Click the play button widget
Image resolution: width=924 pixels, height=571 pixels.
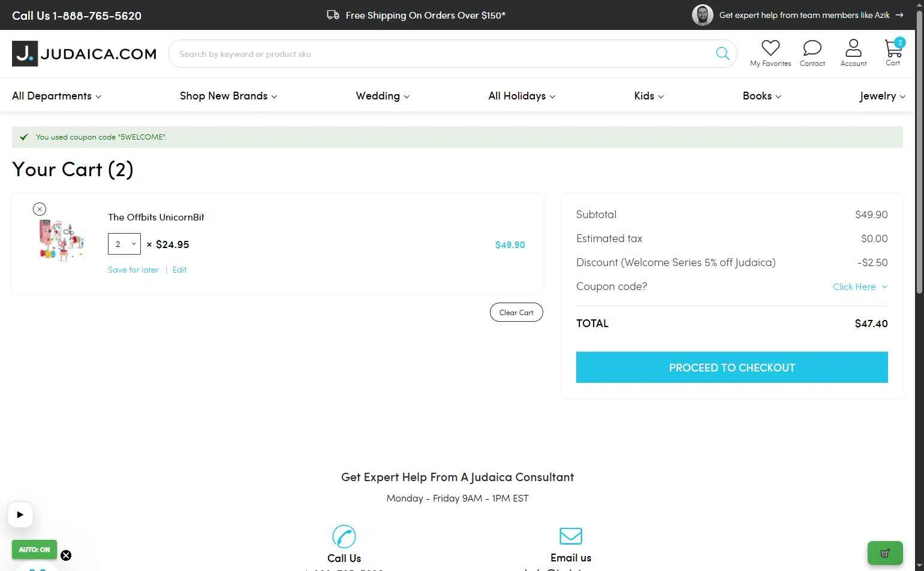(20, 515)
